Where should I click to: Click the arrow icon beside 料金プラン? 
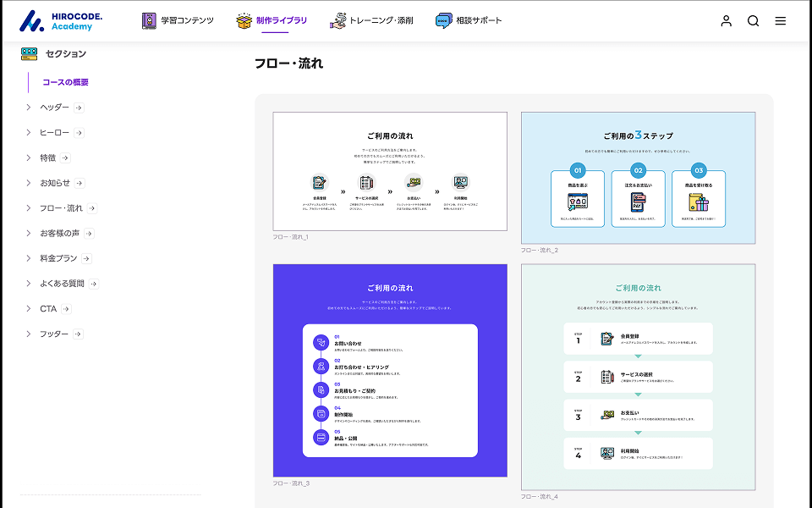[86, 258]
